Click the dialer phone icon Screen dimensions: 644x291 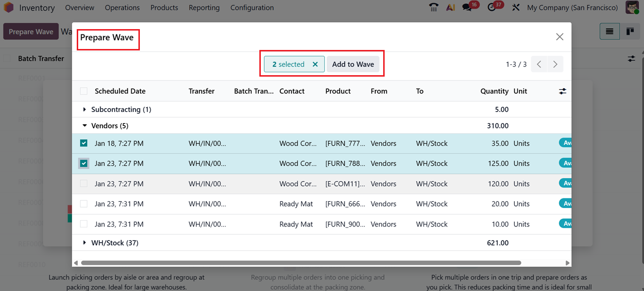point(433,7)
